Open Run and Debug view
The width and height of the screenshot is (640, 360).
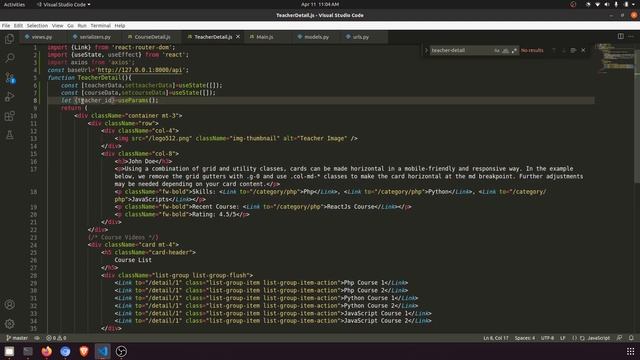[9, 97]
